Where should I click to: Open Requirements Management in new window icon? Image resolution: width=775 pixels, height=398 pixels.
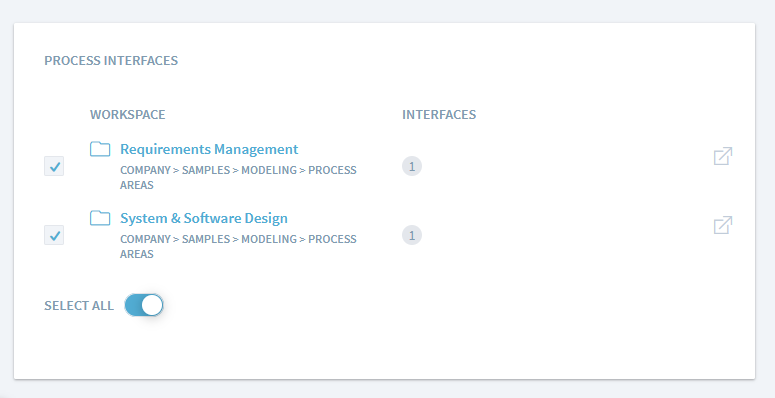(723, 156)
